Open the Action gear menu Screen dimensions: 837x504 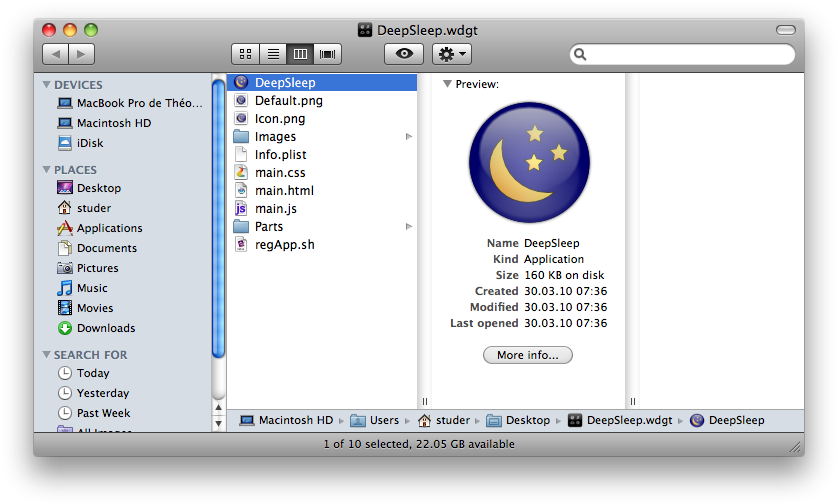pos(451,54)
